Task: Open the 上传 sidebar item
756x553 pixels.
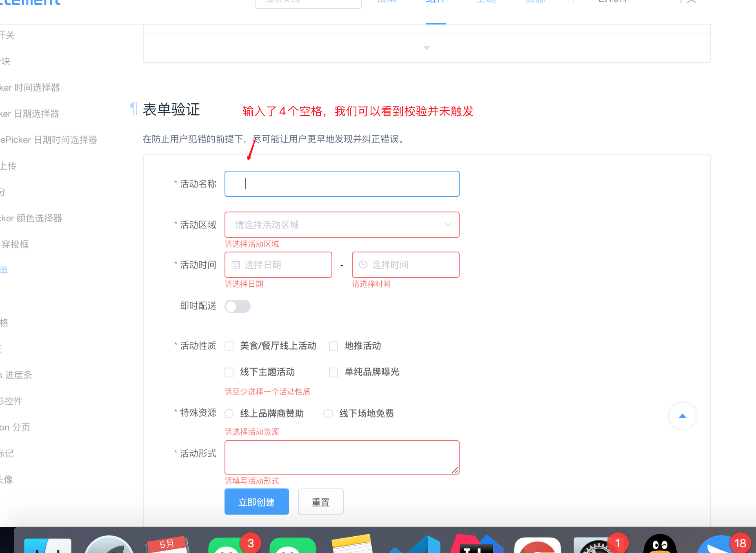Action: point(8,166)
